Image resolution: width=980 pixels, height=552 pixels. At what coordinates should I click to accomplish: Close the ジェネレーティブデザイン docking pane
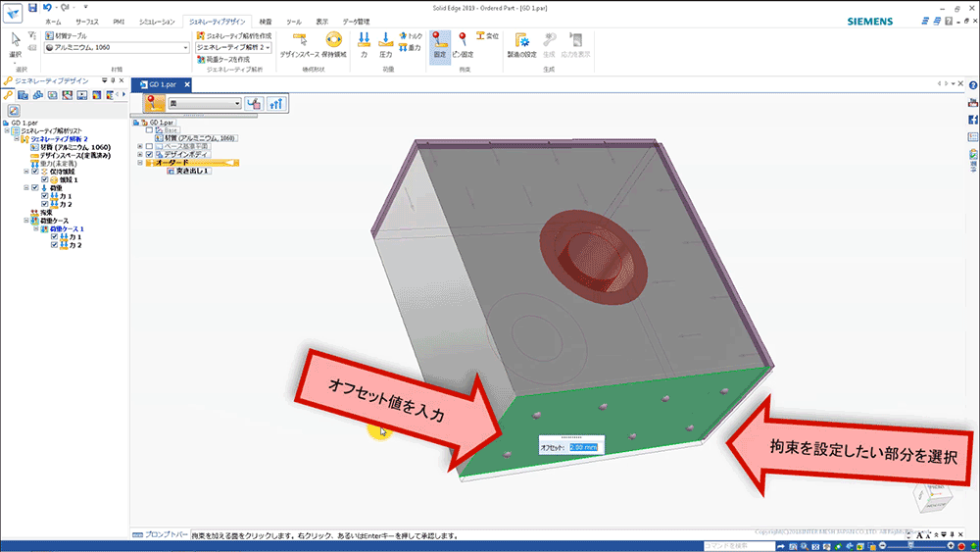122,80
